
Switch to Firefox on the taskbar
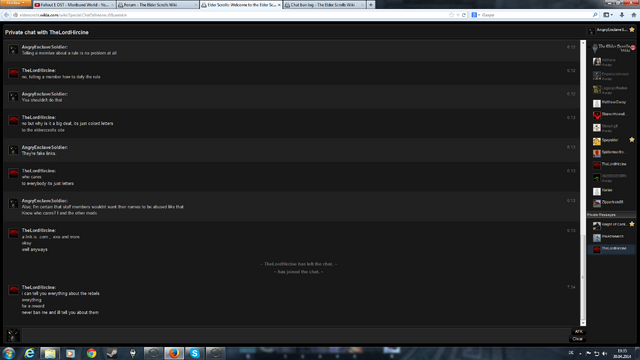point(174,353)
